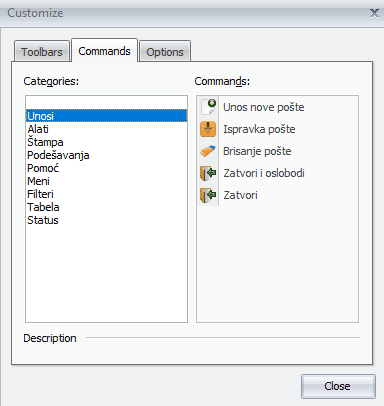Choose the Alati category
The width and height of the screenshot is (384, 406).
point(38,129)
